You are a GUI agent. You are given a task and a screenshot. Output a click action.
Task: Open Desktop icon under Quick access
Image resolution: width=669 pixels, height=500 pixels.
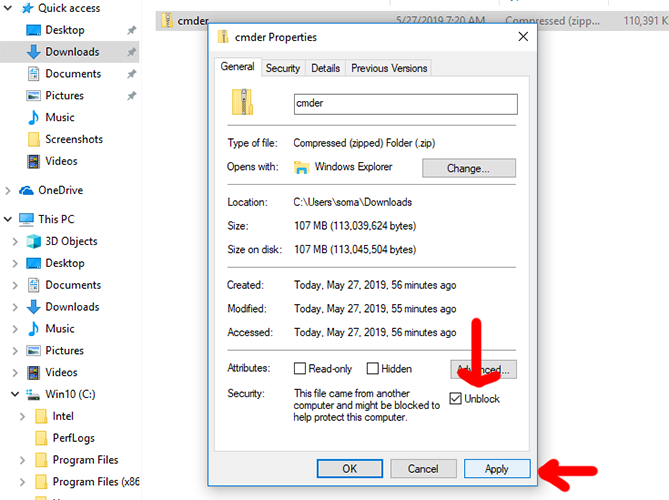pyautogui.click(x=33, y=30)
